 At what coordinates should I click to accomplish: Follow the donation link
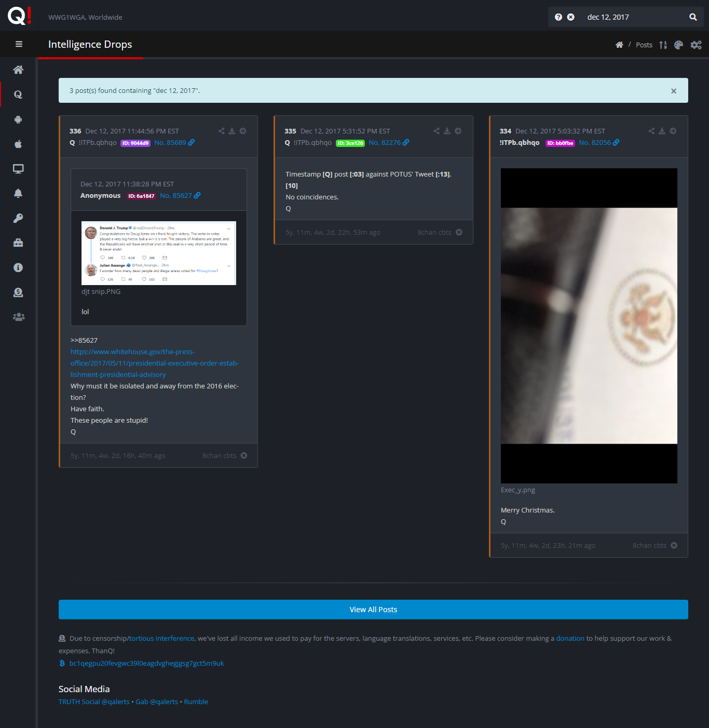[570, 638]
